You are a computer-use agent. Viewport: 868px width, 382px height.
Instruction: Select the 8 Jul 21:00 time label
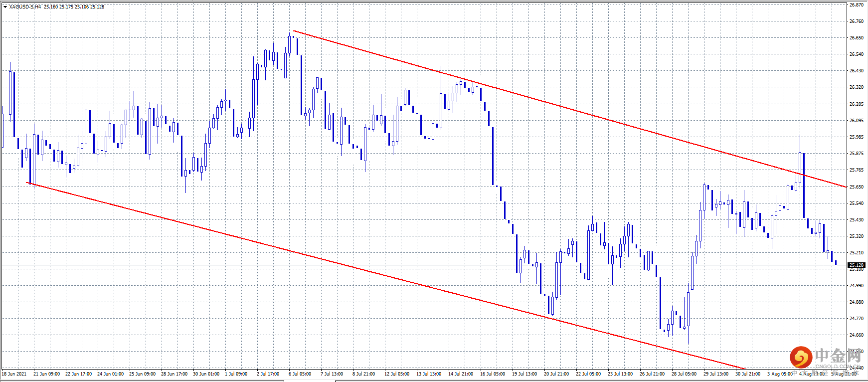click(363, 374)
